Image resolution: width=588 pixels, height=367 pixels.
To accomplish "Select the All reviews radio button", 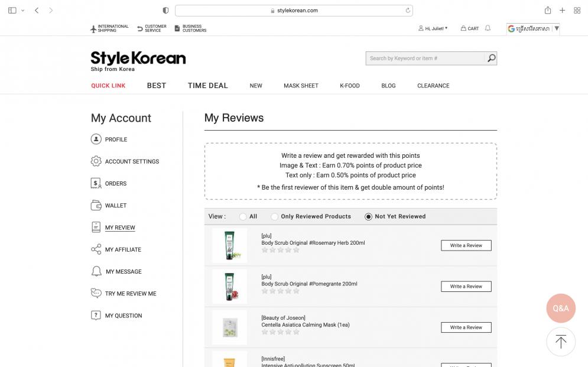I will [x=243, y=216].
